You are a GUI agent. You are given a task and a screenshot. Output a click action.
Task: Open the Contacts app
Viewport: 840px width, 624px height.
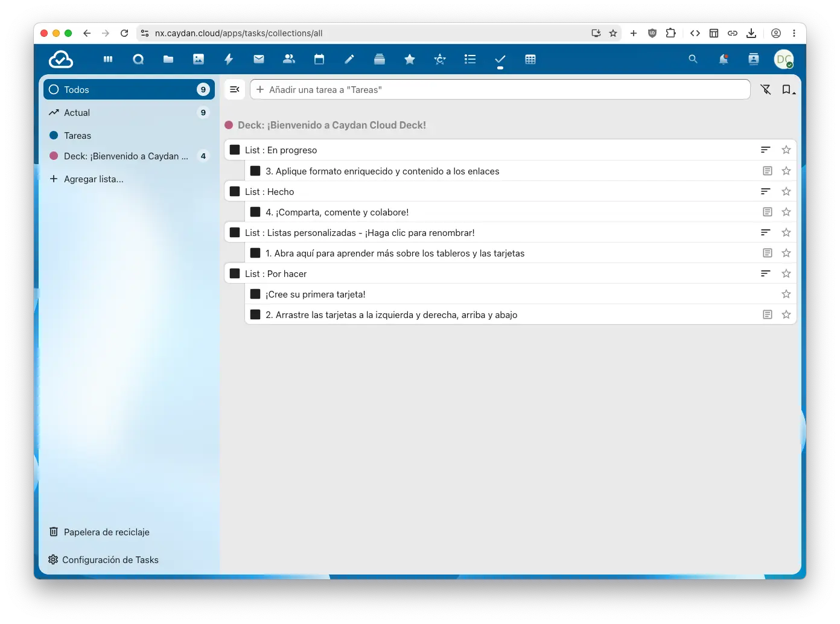[x=289, y=59]
